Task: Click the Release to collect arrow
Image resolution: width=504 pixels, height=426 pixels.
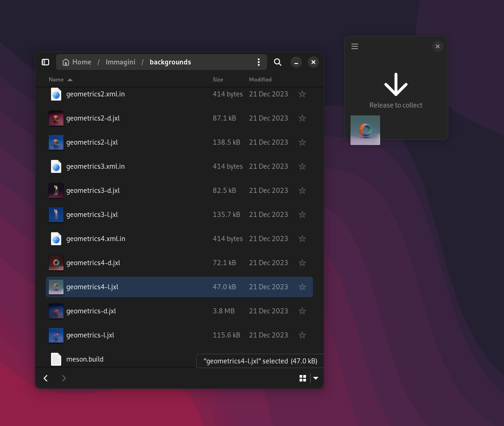Action: click(396, 84)
